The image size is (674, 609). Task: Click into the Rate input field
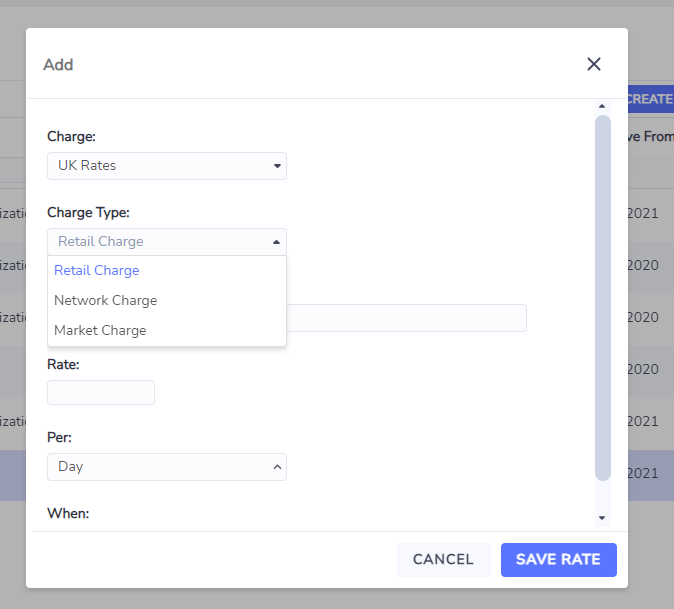[x=101, y=392]
